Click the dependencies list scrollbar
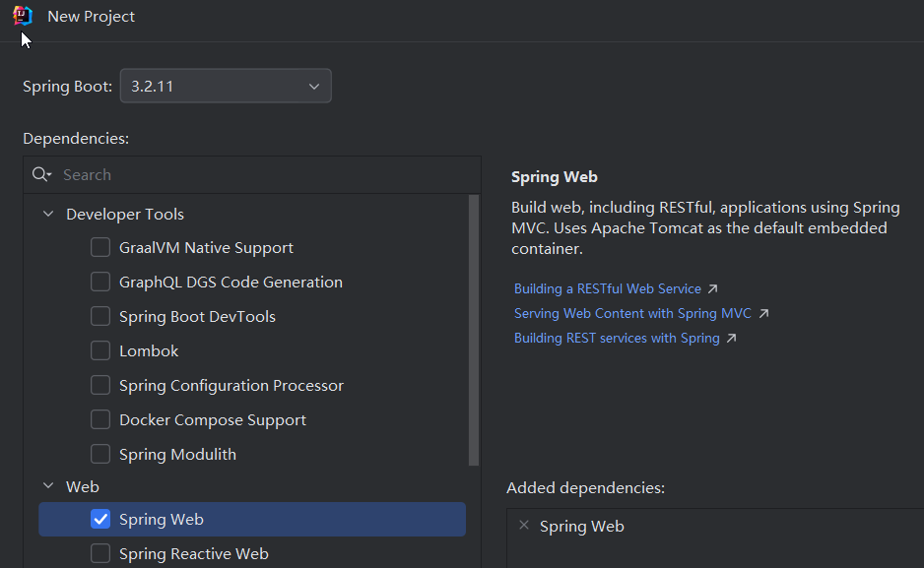 click(x=474, y=330)
